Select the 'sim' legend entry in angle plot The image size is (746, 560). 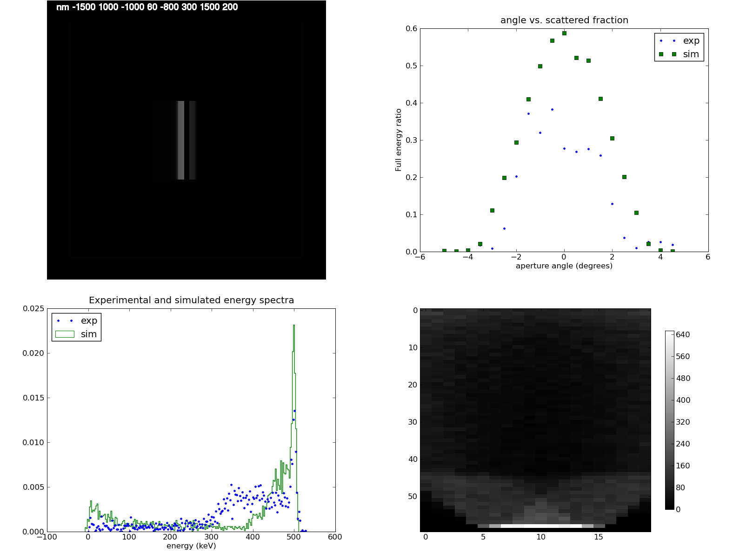click(679, 54)
